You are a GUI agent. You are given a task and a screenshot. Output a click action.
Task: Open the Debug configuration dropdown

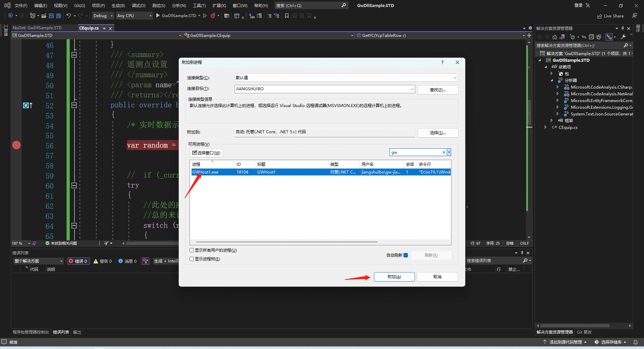pyautogui.click(x=103, y=16)
